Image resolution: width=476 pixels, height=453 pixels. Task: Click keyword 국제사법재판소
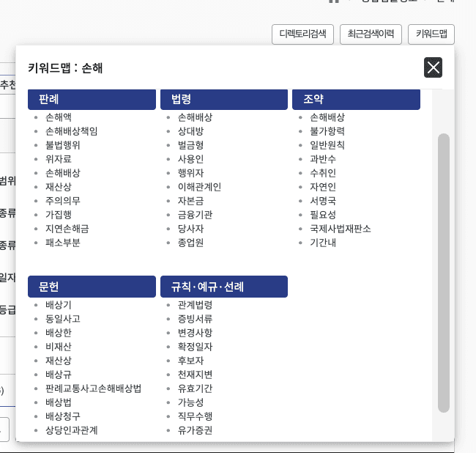(x=341, y=229)
